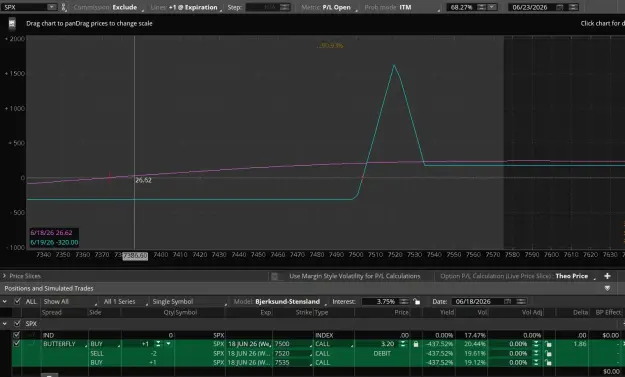The width and height of the screenshot is (625, 377).
Task: Toggle the lock icon beside Interest rate
Action: (x=417, y=302)
